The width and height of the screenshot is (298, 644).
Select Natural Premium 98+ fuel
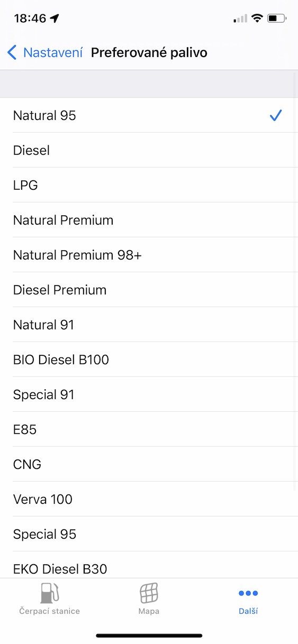click(149, 255)
